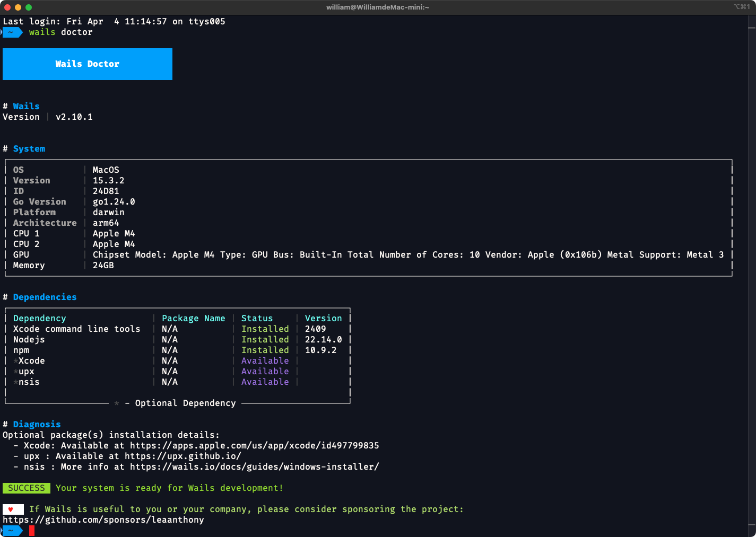
Task: Click the Xcode row 'Available' status
Action: pos(265,361)
